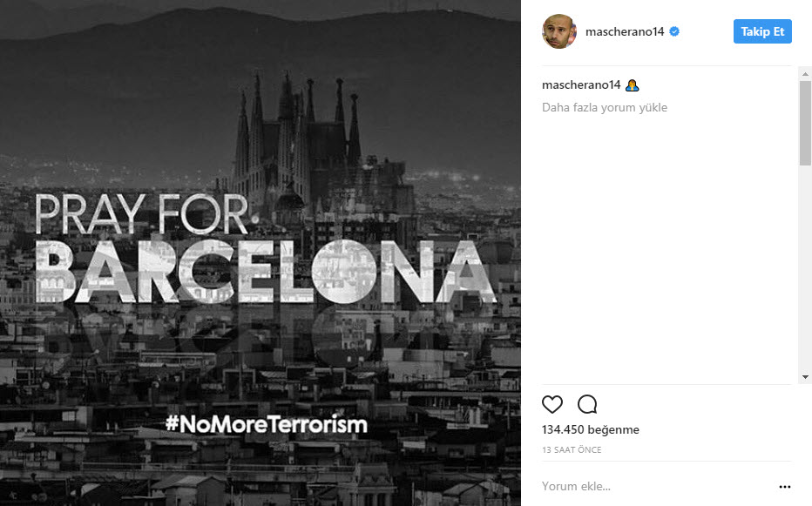Viewport: 812px width, 506px height.
Task: Open comments with the speech bubble icon
Action: 587,404
